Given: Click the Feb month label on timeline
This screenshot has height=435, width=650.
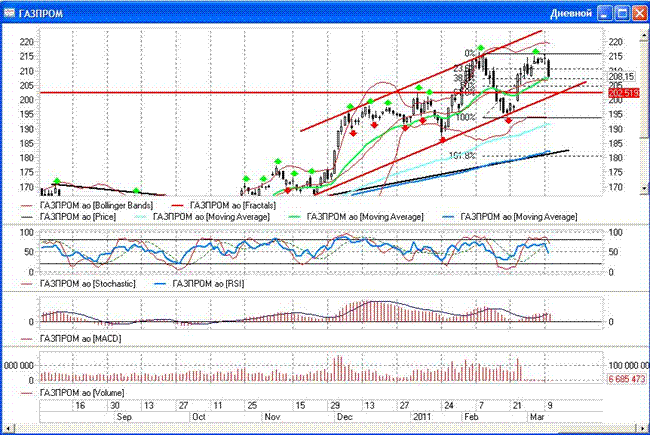Looking at the screenshot, I should (471, 417).
